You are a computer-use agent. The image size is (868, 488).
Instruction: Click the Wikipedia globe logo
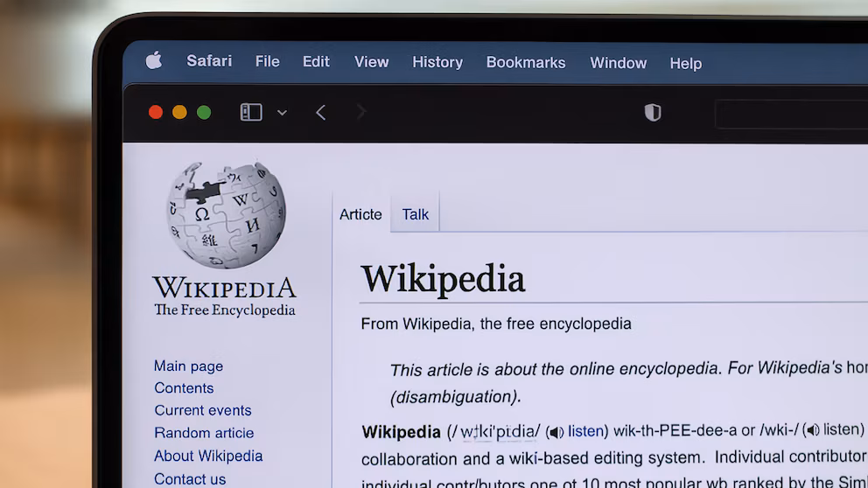pos(226,214)
